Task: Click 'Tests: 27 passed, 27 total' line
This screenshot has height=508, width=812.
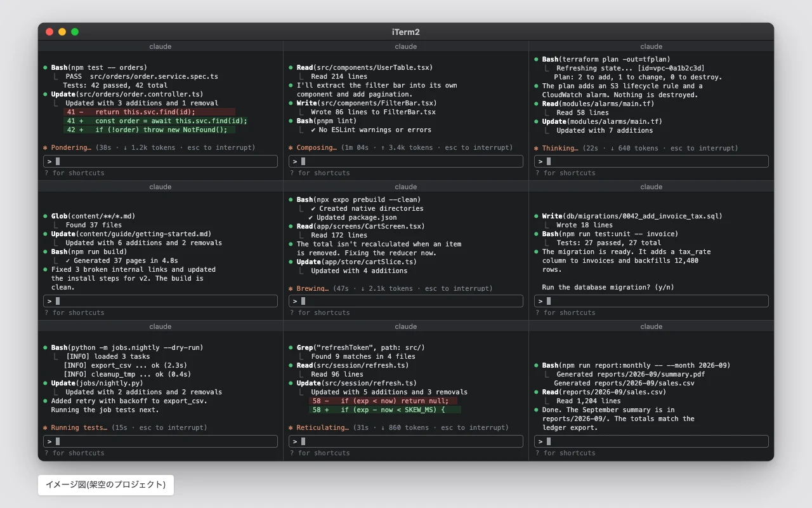Action: pyautogui.click(x=608, y=243)
